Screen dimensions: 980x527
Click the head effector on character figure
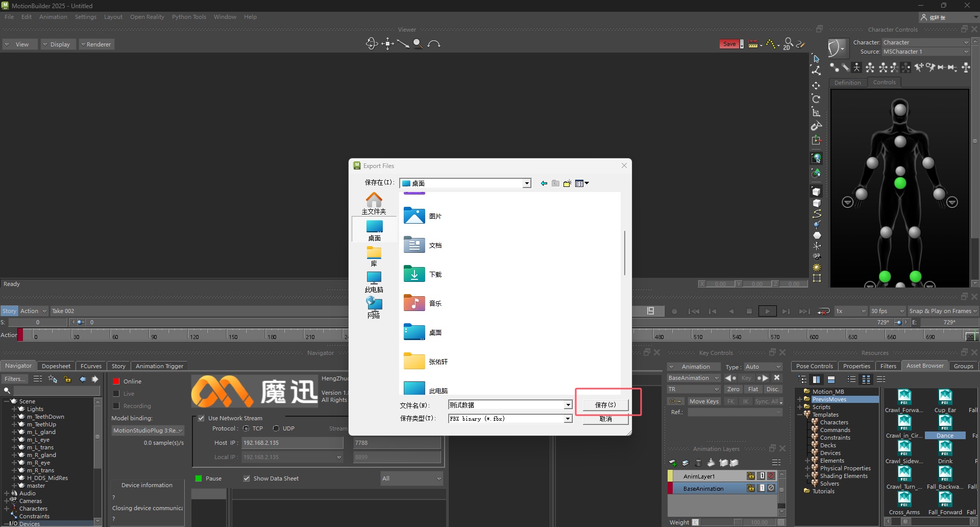coord(900,109)
